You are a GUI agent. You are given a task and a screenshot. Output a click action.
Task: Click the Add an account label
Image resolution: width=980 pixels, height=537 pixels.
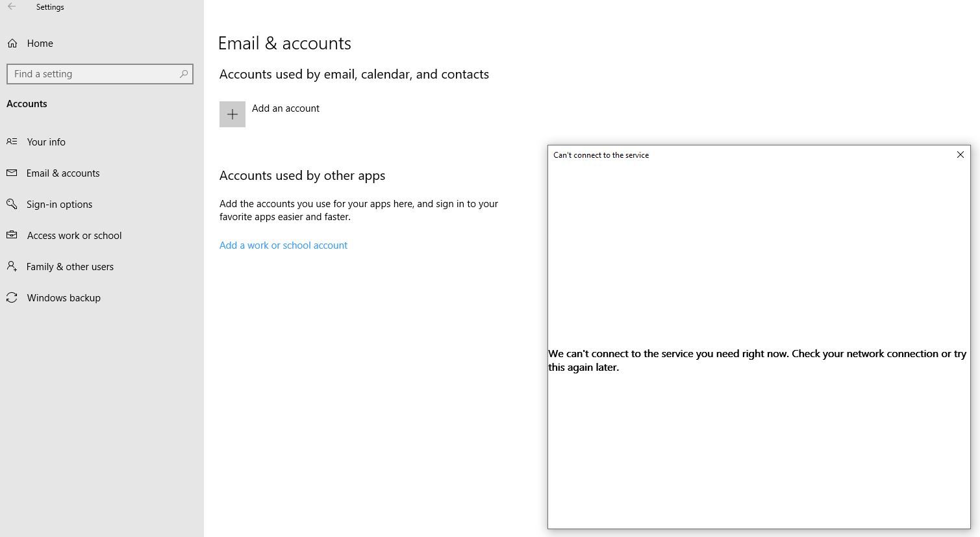286,108
